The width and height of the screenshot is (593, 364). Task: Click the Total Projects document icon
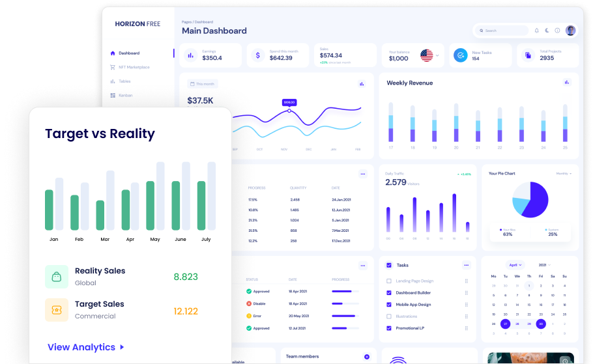tap(528, 55)
